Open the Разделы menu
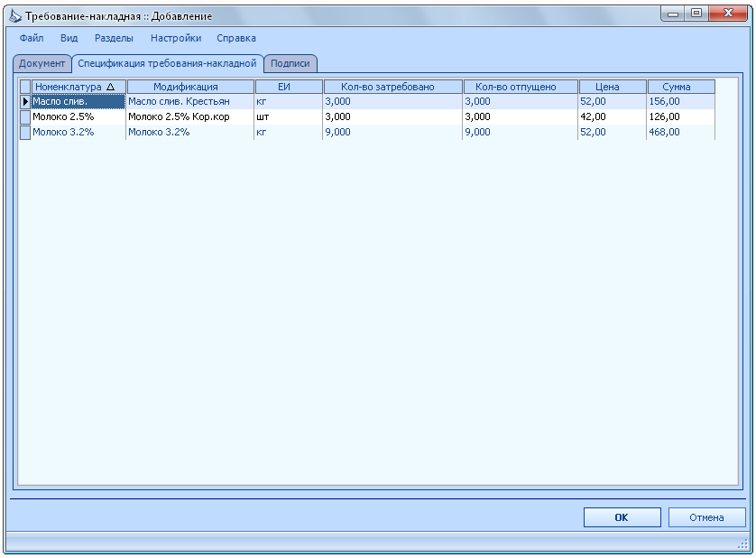This screenshot has width=756, height=558. 114,38
